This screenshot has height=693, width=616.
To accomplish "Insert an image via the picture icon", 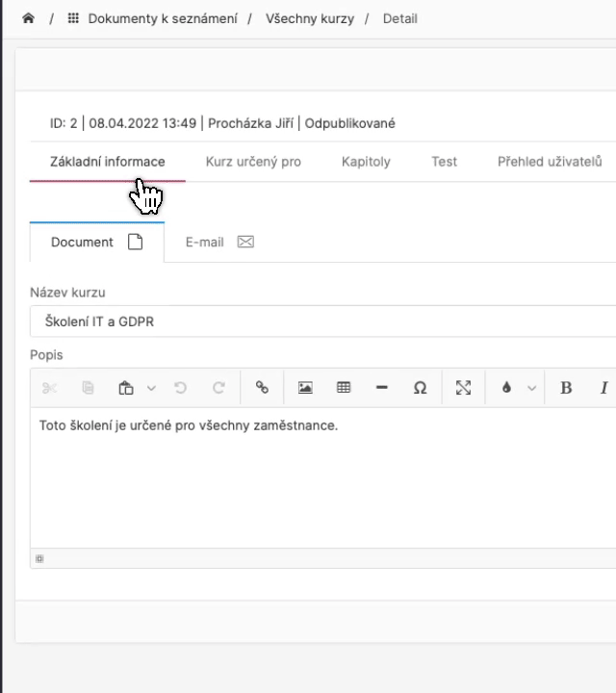I will pyautogui.click(x=305, y=388).
